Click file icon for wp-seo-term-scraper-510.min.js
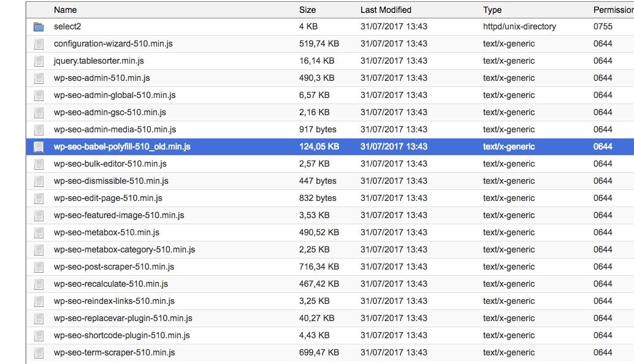The height and width of the screenshot is (364, 634). 39,353
